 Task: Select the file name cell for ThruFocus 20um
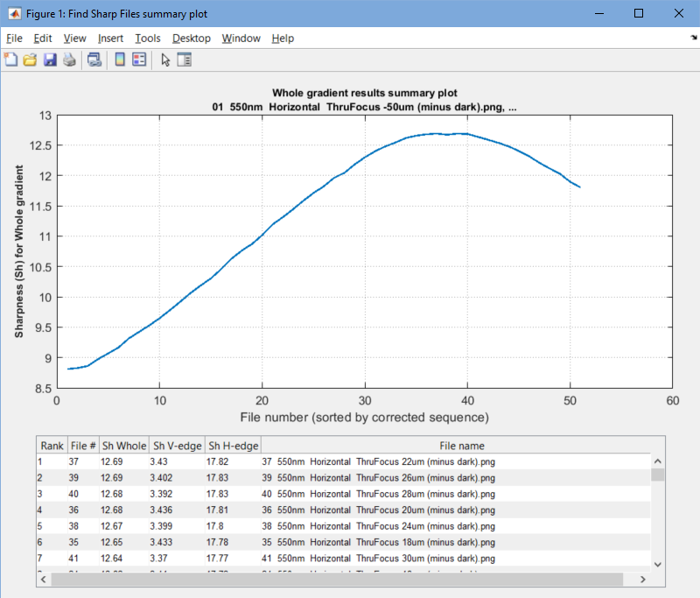[456, 510]
